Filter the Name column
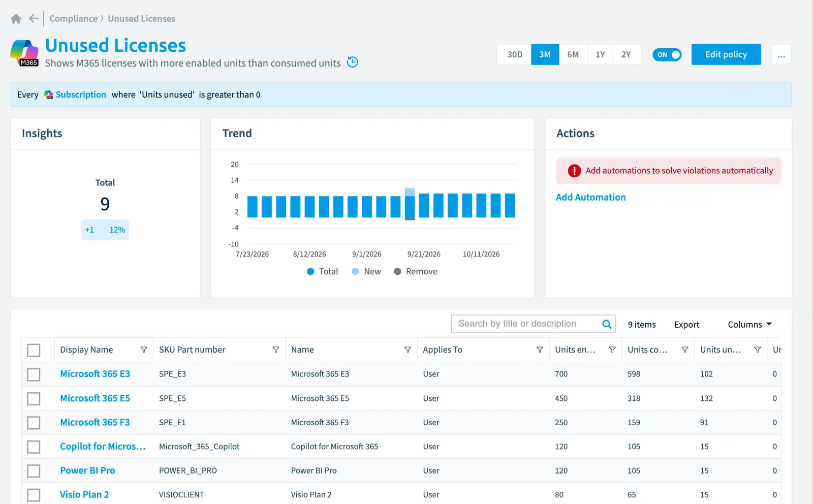The image size is (813, 504). (x=408, y=350)
